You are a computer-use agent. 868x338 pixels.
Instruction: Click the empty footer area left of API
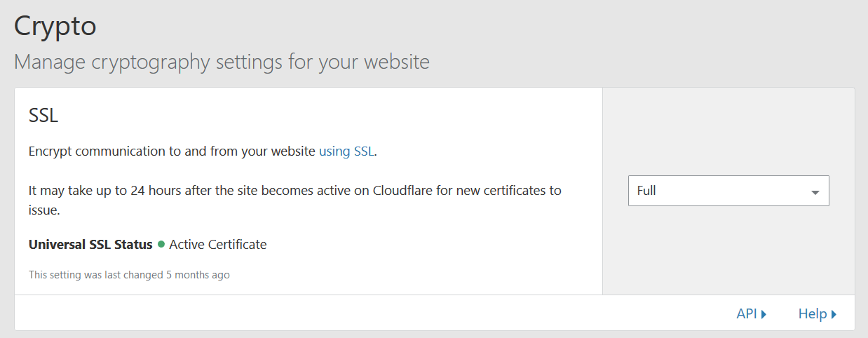coord(351,313)
